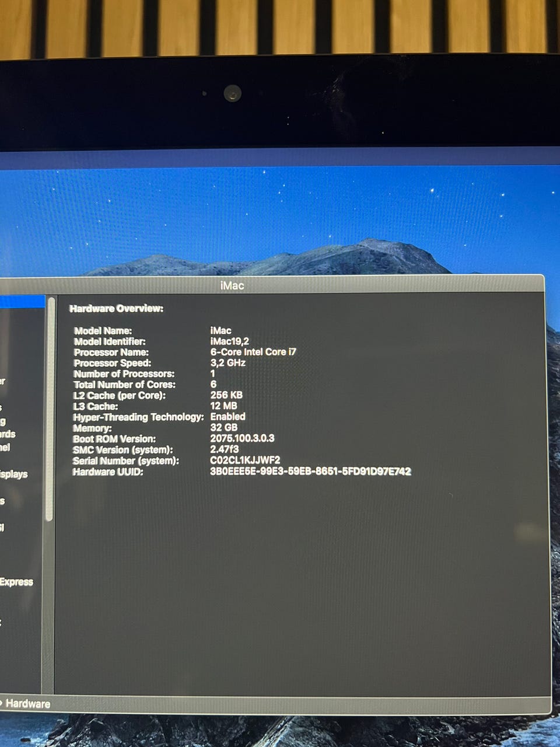
Task: Click the '6' Total Number of Cores value
Action: click(x=213, y=384)
